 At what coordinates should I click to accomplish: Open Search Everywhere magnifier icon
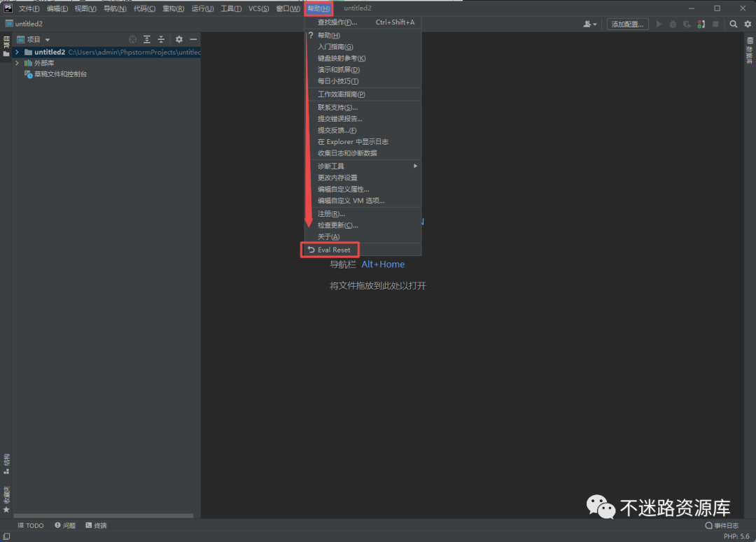734,24
